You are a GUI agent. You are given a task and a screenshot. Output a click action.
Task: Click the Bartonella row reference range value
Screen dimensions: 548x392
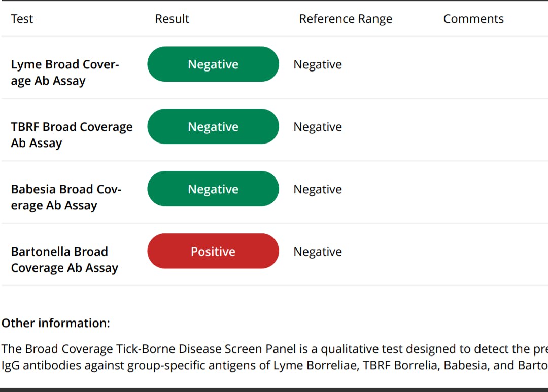point(318,252)
